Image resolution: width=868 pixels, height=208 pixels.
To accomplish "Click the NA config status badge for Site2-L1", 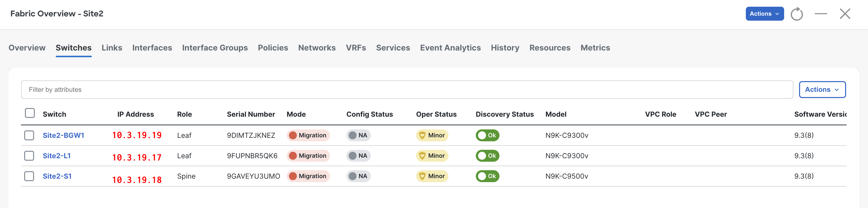I will point(358,156).
